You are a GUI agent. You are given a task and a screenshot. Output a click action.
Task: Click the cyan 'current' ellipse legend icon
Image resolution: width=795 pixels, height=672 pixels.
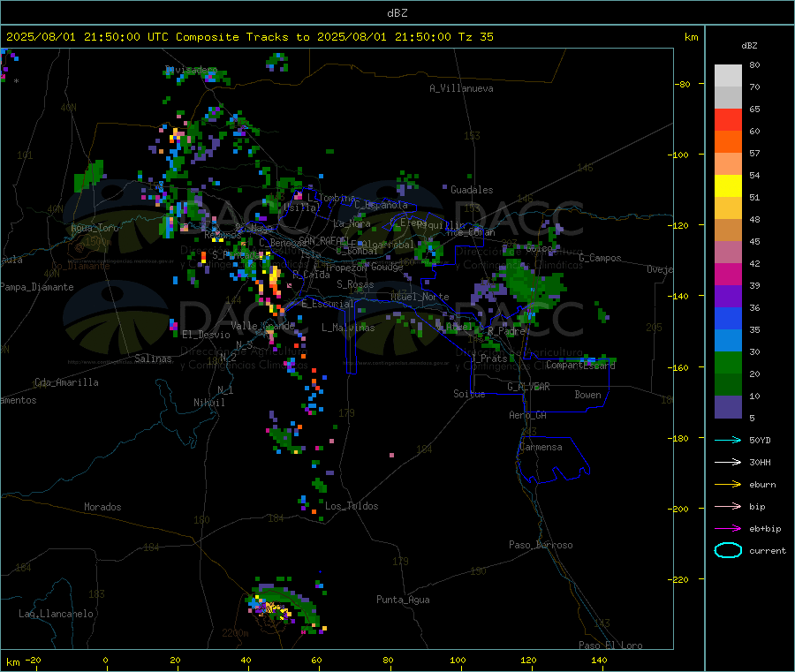pyautogui.click(x=728, y=550)
